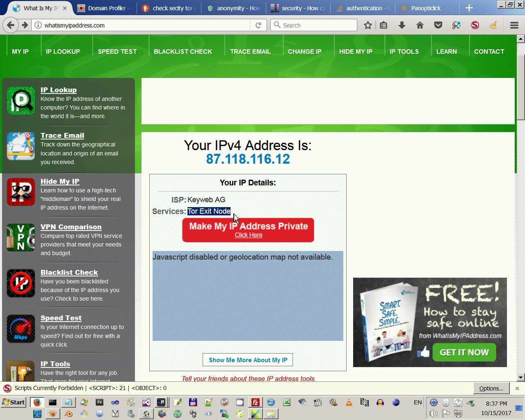525x420 pixels.
Task: Open the Speed Test sidebar link
Action: 61,318
